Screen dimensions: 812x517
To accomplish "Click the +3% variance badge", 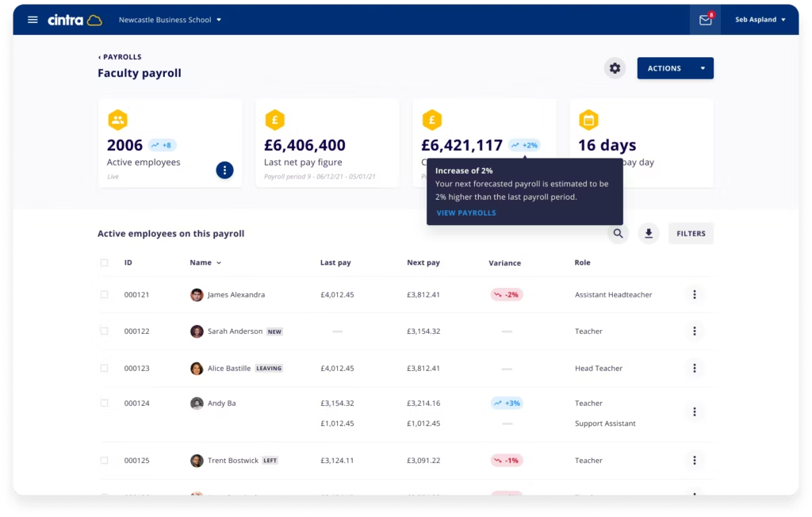I will pos(507,403).
